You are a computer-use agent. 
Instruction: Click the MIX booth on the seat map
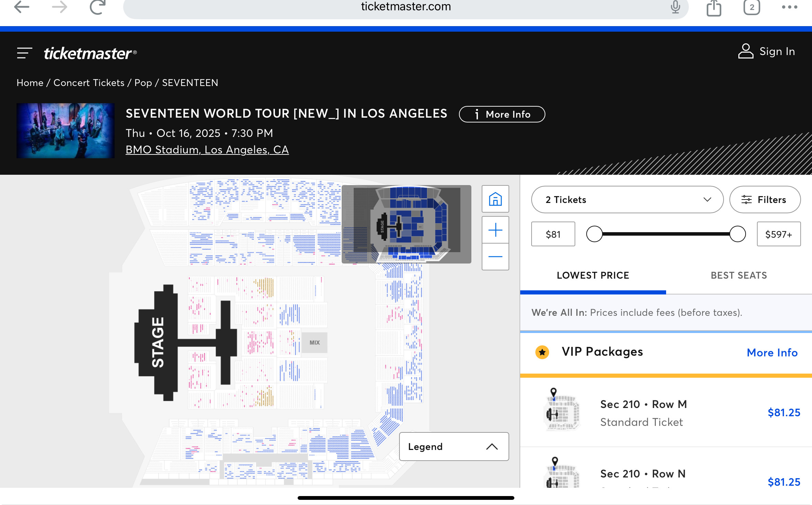(314, 343)
